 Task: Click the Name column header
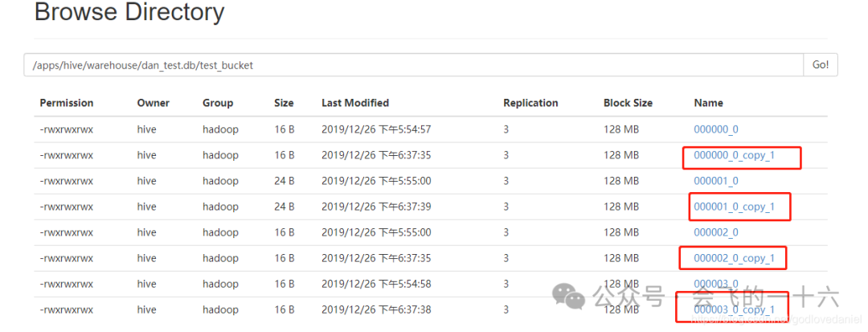[x=708, y=103]
